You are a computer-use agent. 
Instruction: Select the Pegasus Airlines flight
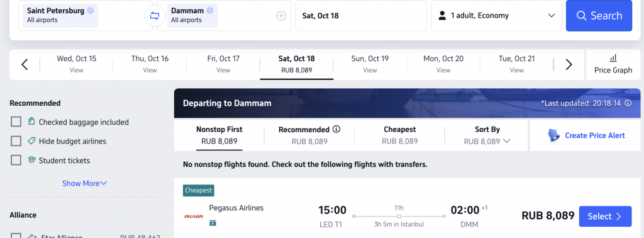pos(605,216)
